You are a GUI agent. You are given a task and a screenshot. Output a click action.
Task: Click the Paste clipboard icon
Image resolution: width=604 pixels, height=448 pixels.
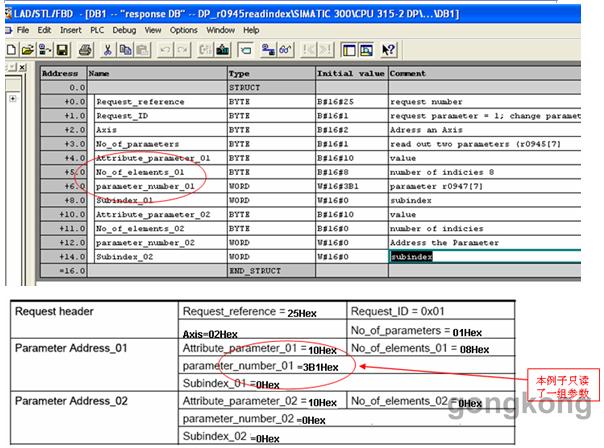pos(143,50)
